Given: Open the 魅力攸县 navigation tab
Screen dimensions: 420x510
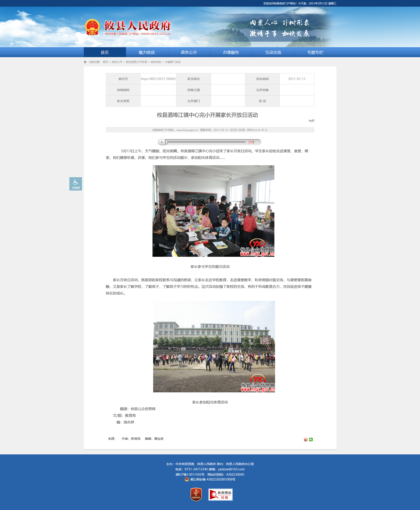Looking at the screenshot, I should point(147,52).
